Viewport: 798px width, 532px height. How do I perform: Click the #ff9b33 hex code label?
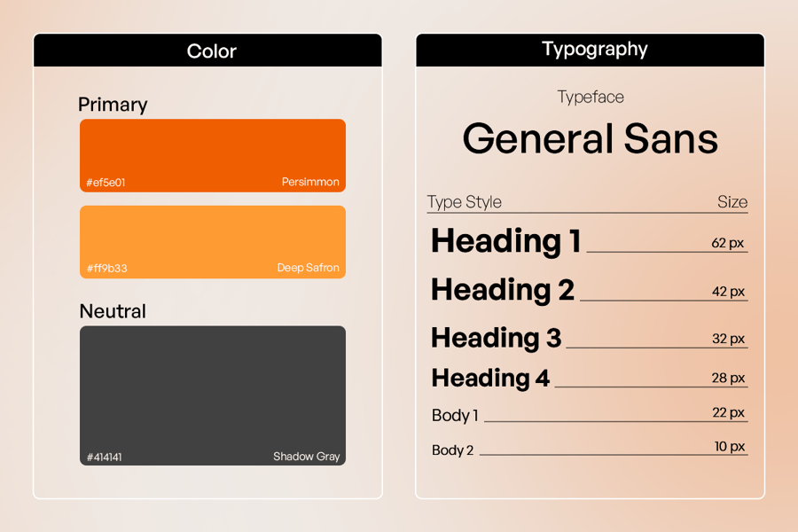(106, 268)
